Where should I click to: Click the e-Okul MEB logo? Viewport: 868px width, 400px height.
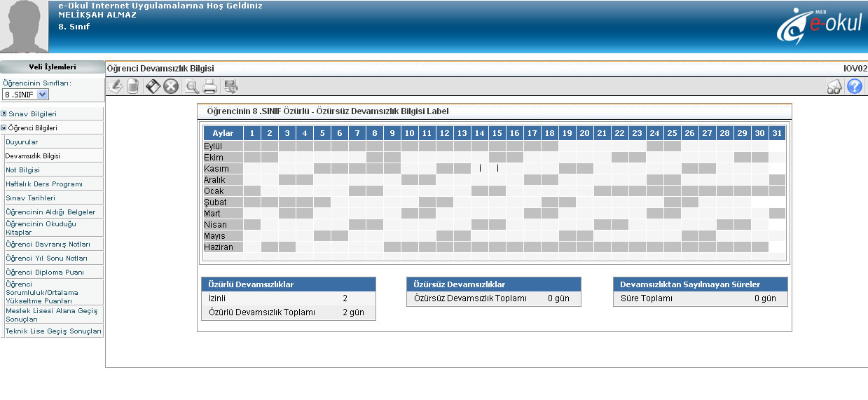click(x=818, y=26)
